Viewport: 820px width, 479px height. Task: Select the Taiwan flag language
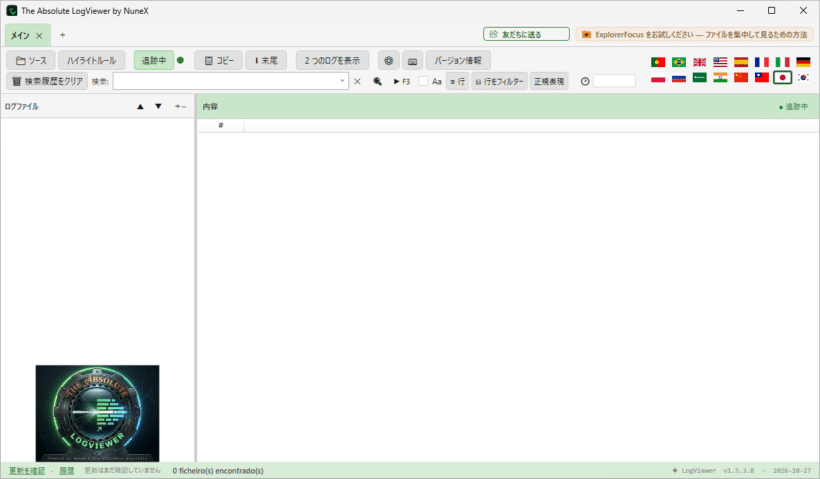(762, 78)
